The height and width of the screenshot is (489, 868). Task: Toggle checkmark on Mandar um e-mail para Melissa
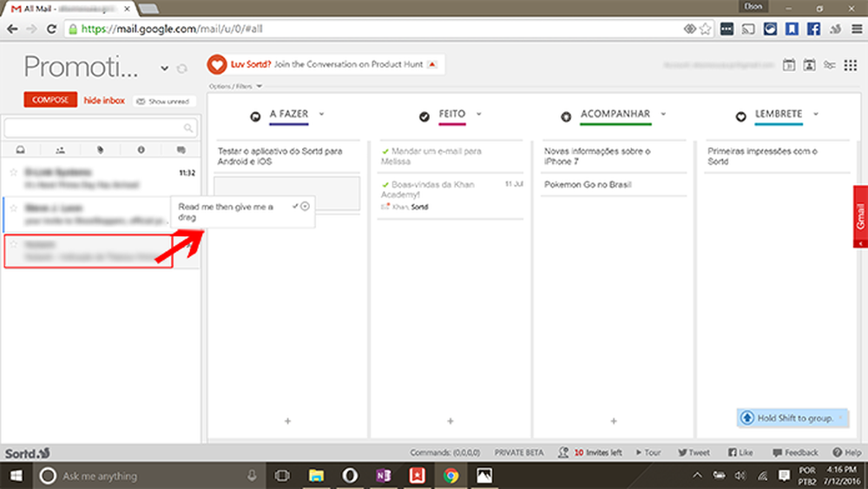(385, 151)
